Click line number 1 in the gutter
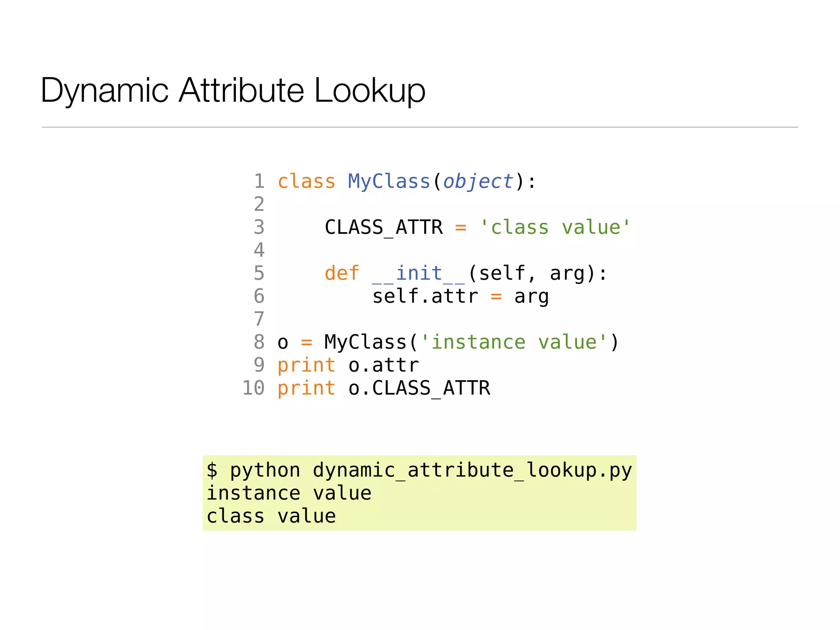 click(x=259, y=181)
